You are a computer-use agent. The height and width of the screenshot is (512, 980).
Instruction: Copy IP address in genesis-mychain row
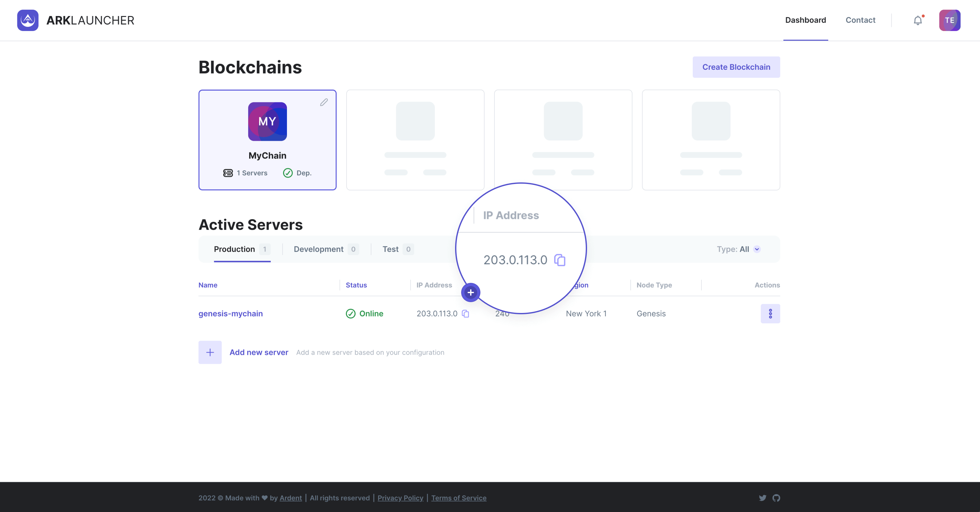465,314
